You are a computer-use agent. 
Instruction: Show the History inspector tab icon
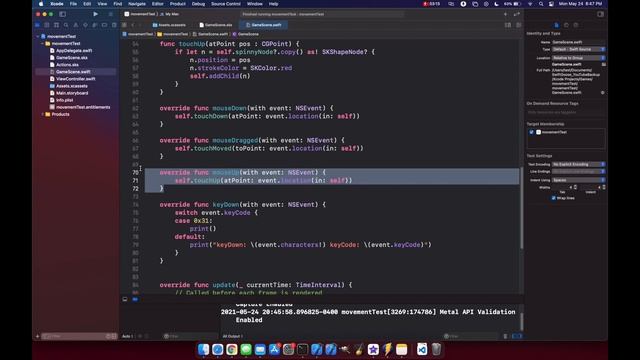tap(566, 25)
